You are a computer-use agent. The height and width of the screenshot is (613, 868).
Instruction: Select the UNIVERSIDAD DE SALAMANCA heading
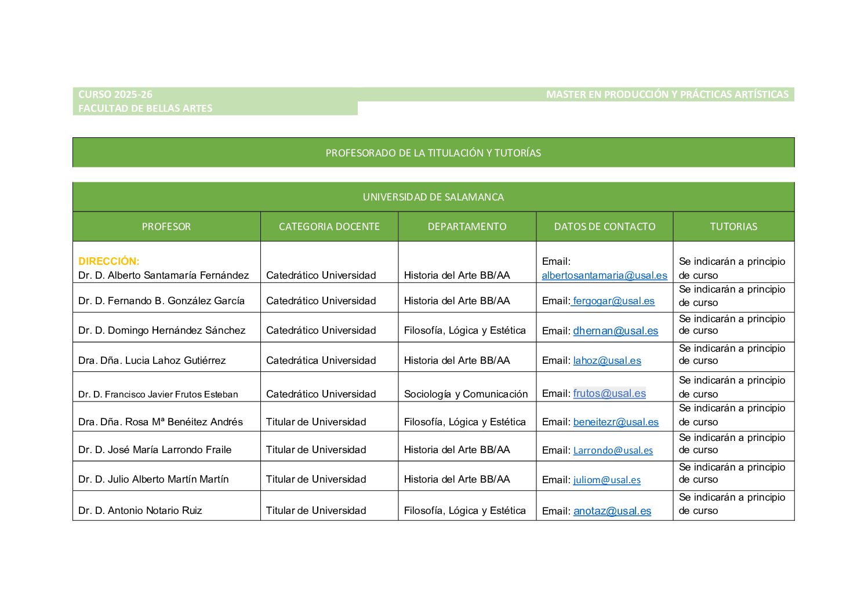(x=433, y=197)
